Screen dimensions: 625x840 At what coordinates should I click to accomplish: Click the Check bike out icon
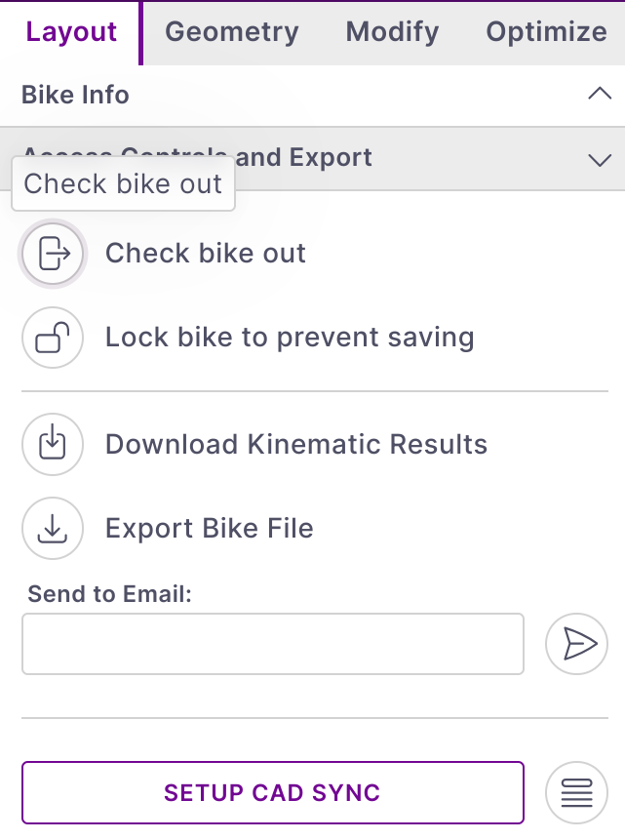click(x=53, y=254)
